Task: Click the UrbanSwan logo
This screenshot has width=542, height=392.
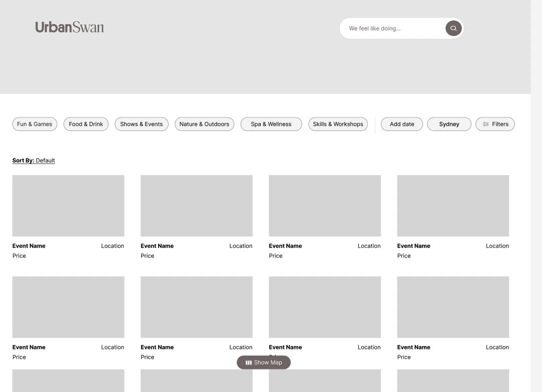Action: click(70, 27)
